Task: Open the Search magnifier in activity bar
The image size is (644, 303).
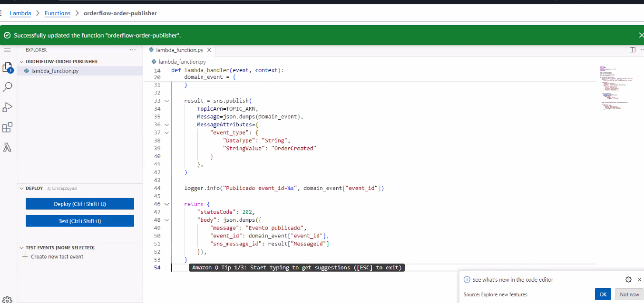Action: (x=8, y=87)
